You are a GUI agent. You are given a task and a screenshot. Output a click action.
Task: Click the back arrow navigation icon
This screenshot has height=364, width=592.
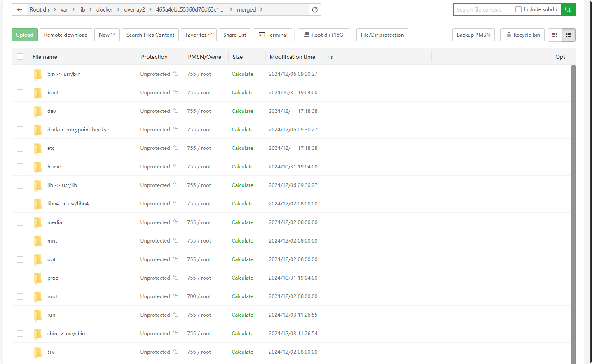[x=19, y=9]
